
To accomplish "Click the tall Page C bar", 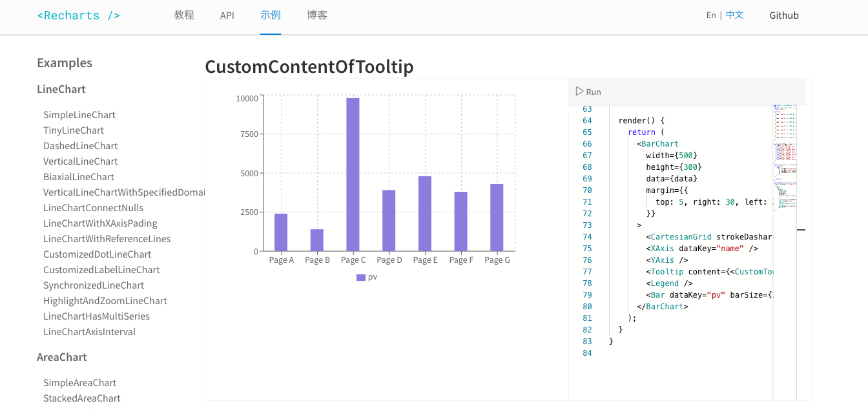I will pyautogui.click(x=353, y=174).
